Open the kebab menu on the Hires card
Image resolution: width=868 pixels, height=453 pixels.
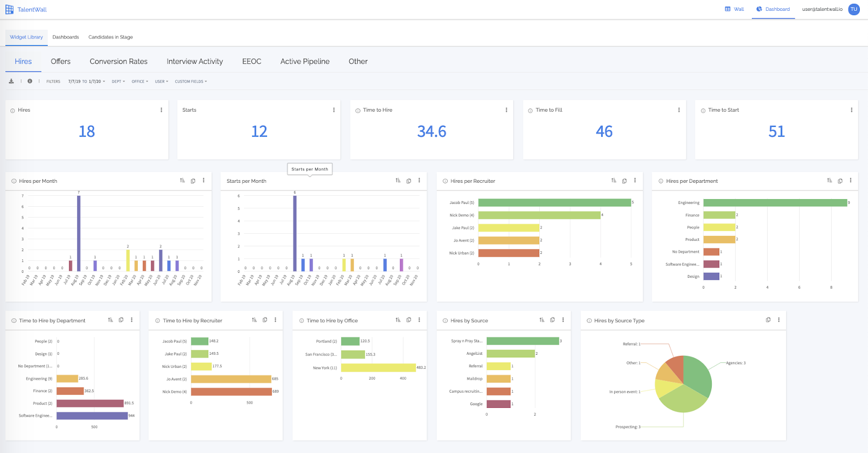(161, 110)
